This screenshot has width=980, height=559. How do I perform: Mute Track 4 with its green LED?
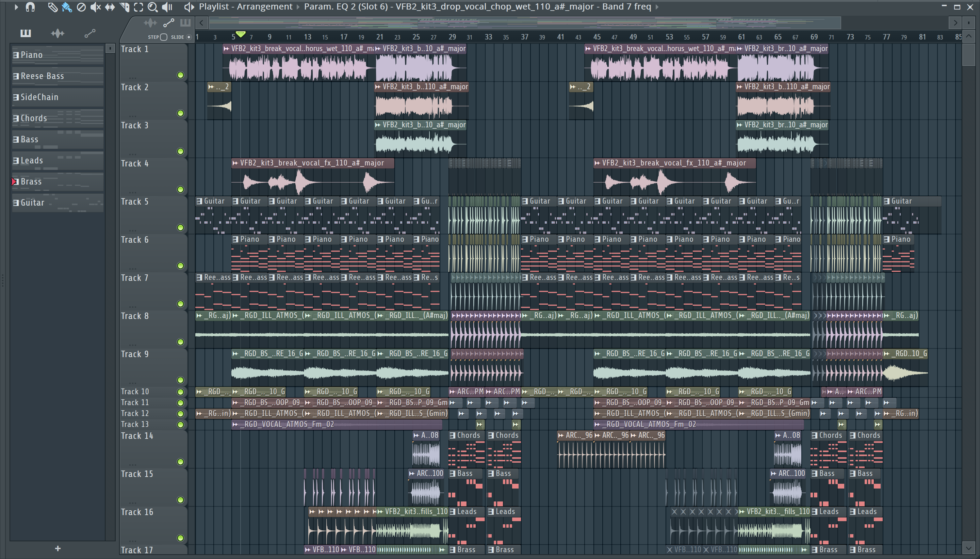(x=180, y=190)
